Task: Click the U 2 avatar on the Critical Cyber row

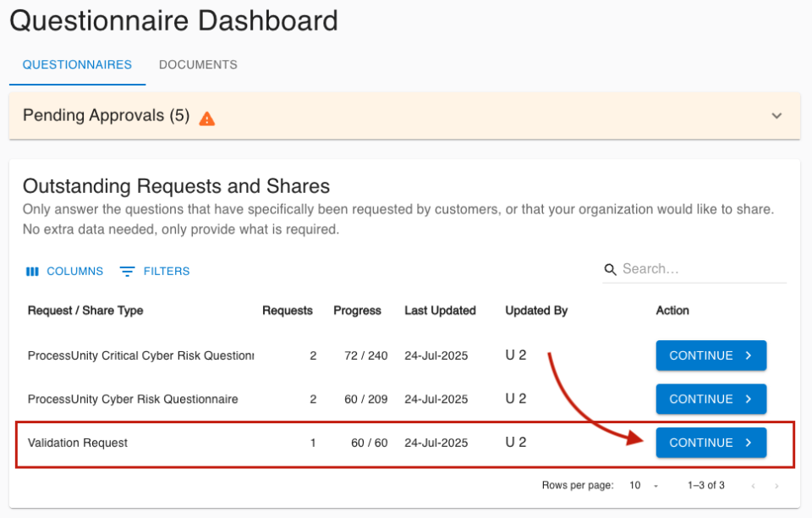Action: pyautogui.click(x=515, y=355)
